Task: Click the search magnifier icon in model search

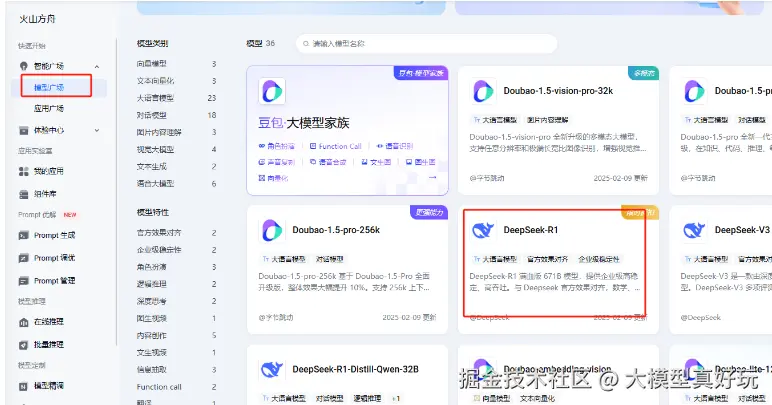Action: (x=306, y=44)
